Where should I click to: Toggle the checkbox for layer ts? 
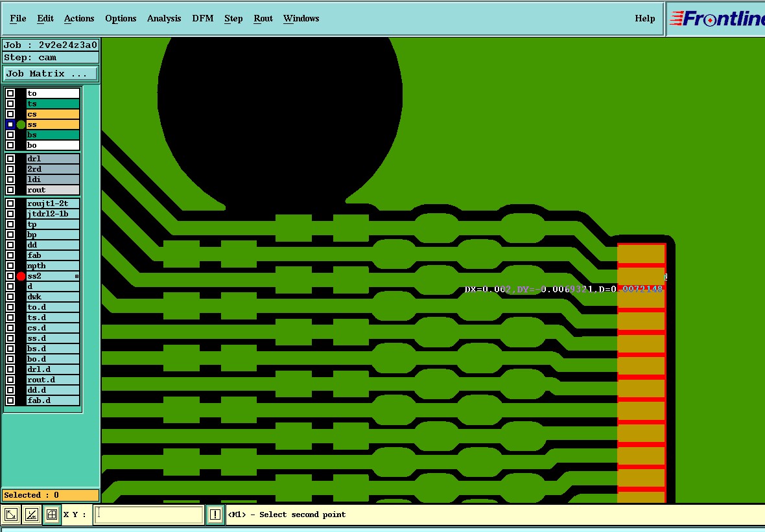click(x=10, y=104)
